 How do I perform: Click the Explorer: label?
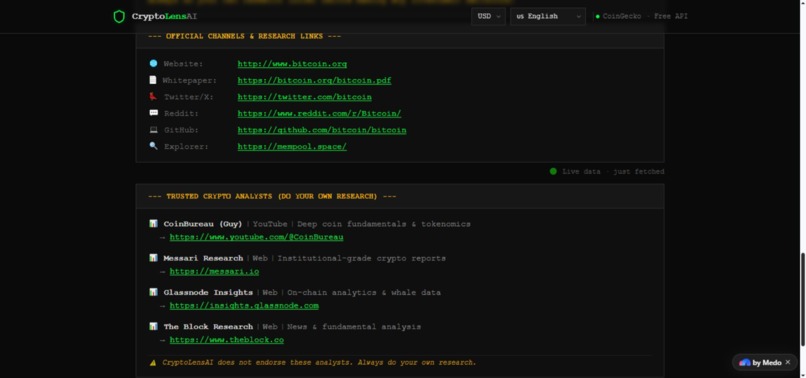coord(186,147)
